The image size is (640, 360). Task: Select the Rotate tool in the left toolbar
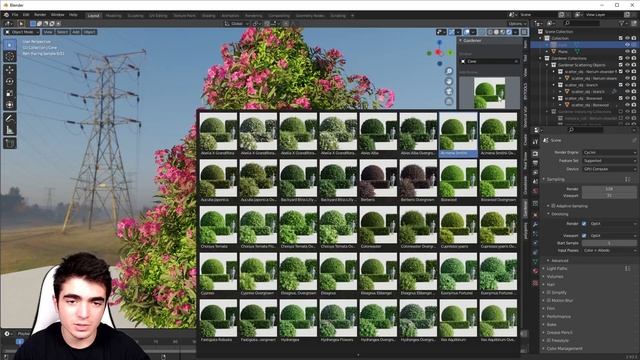10,81
